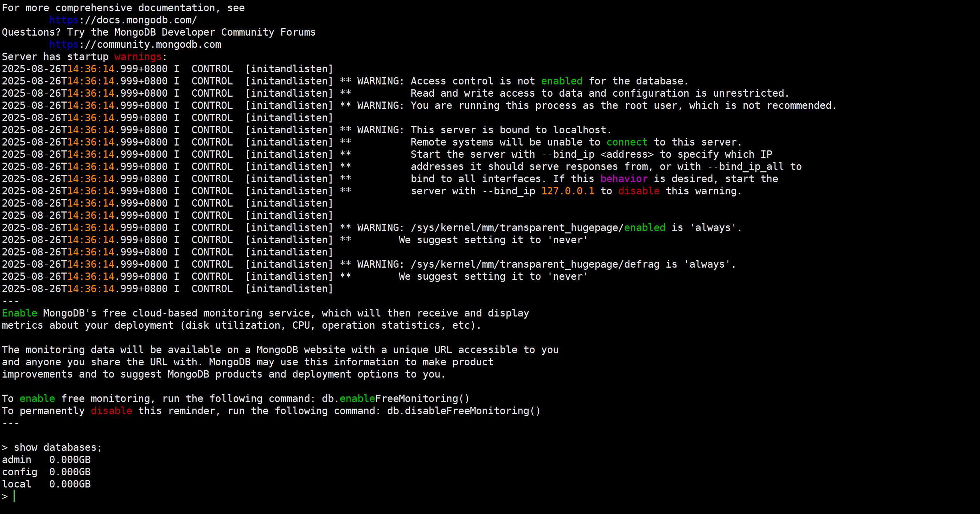Click 'addresses it should serve responses from' text
980x514 pixels.
coord(532,166)
